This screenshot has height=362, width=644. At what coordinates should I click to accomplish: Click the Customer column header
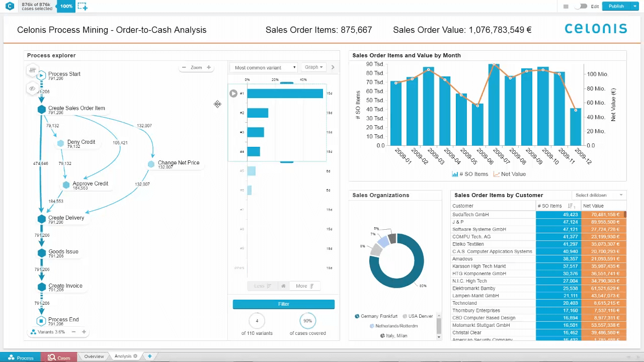pos(493,206)
